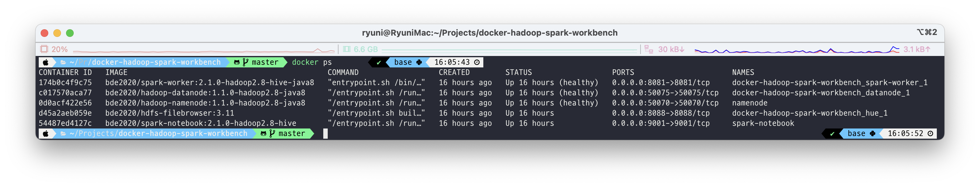
Task: Click the green zoom window button
Action: (70, 33)
